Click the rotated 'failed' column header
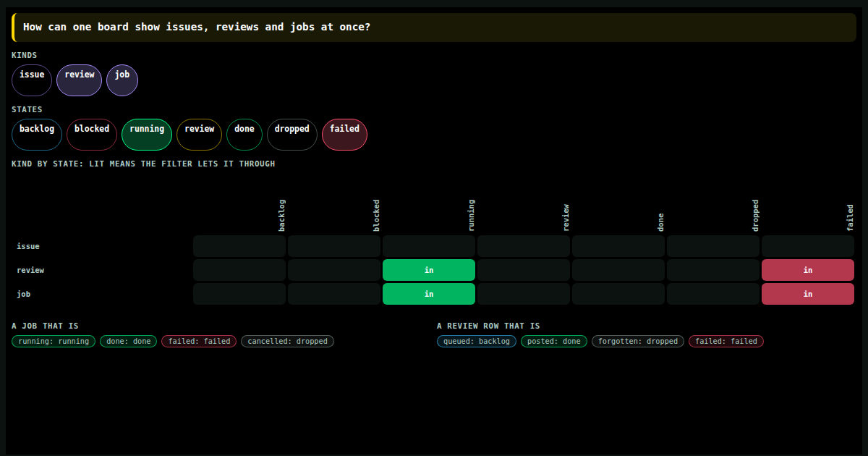 [x=851, y=218]
